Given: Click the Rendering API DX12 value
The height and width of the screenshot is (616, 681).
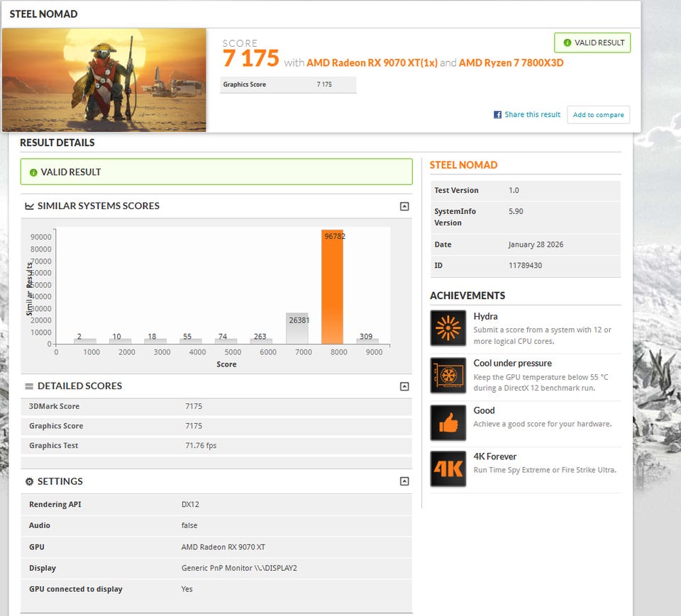Looking at the screenshot, I should pos(190,505).
